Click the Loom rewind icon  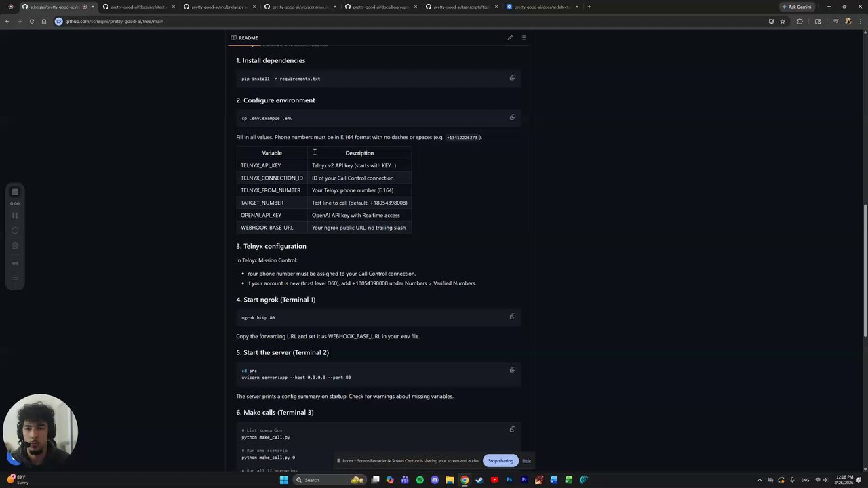click(x=15, y=264)
